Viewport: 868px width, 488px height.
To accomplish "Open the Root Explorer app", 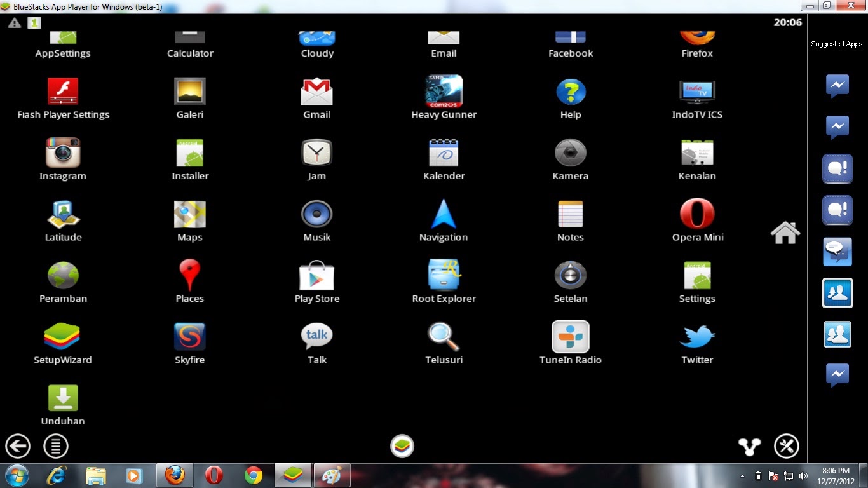I will (x=444, y=274).
